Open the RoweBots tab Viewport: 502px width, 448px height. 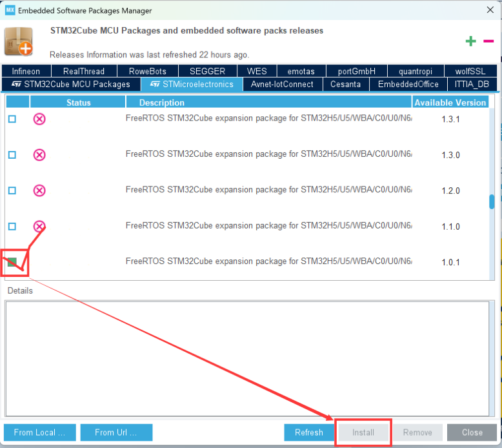[x=148, y=71]
